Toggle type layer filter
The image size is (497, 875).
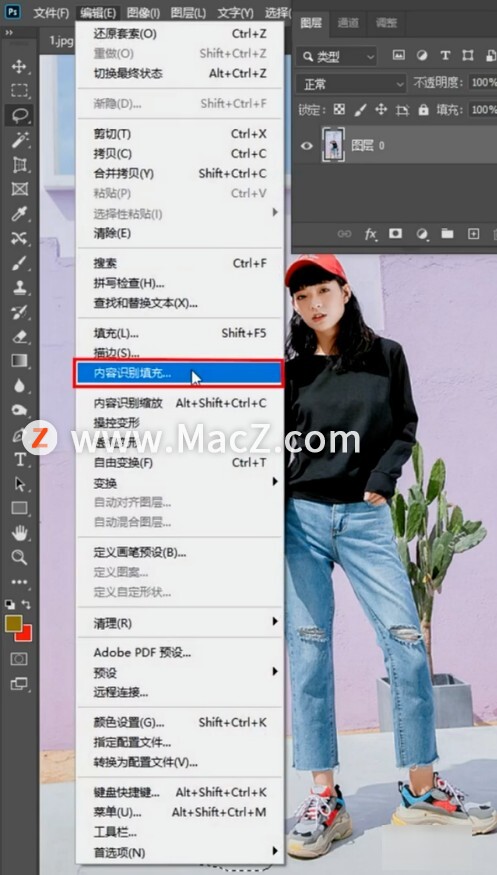point(445,55)
